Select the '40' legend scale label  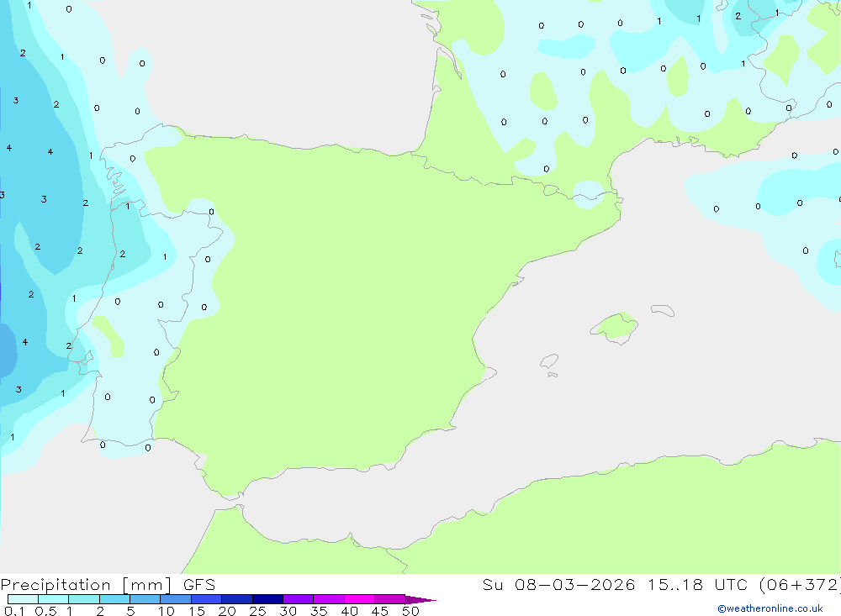click(x=349, y=611)
